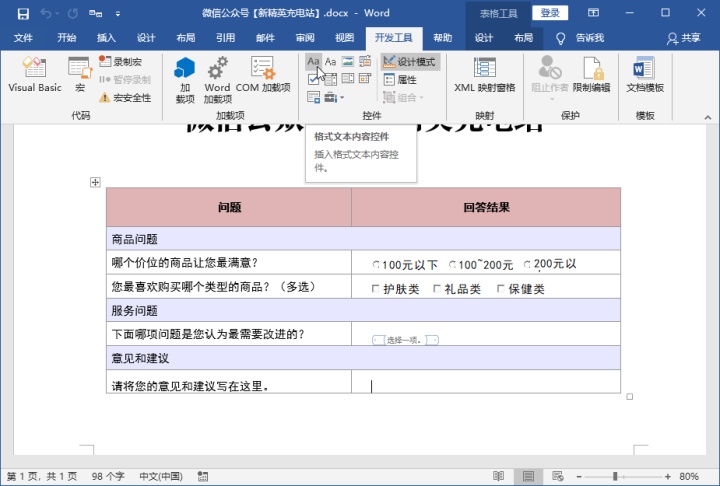Check the 礼品类 checkbox
This screenshot has height=486, width=720.
[x=437, y=288]
